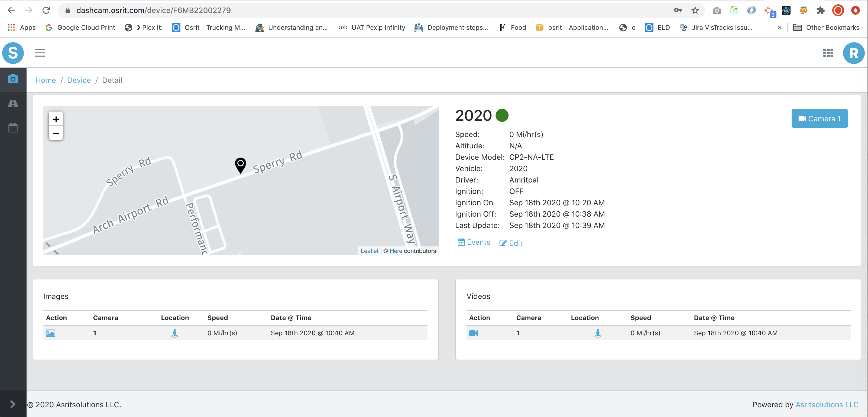Open the Events link
The width and height of the screenshot is (868, 417).
coord(474,242)
